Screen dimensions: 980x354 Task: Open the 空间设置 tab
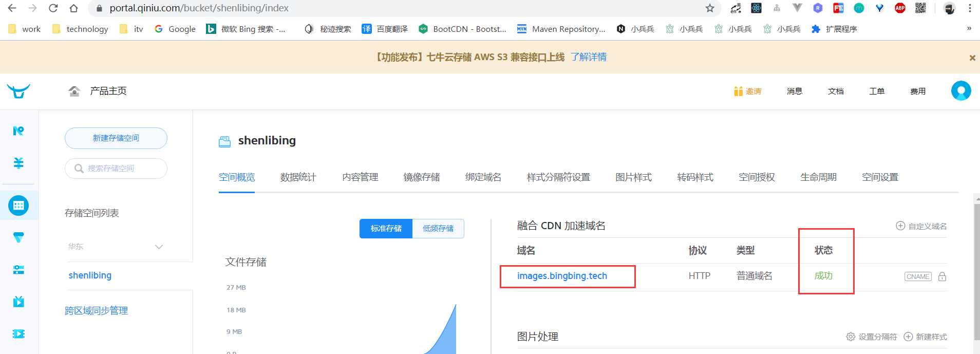click(x=880, y=177)
